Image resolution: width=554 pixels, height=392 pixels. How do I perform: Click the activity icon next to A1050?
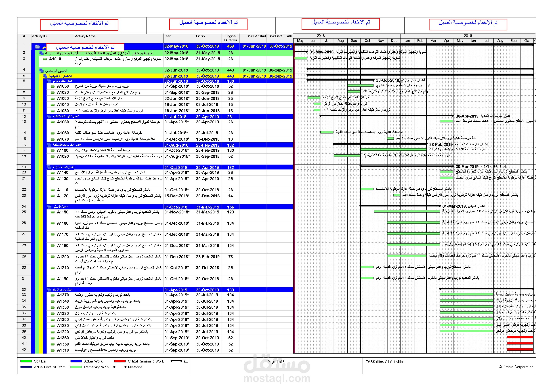(x=52, y=86)
